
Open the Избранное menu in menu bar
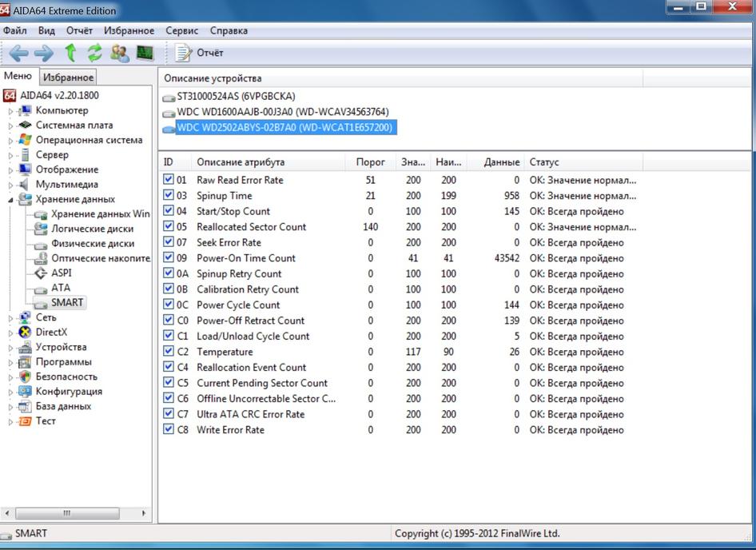coord(129,31)
